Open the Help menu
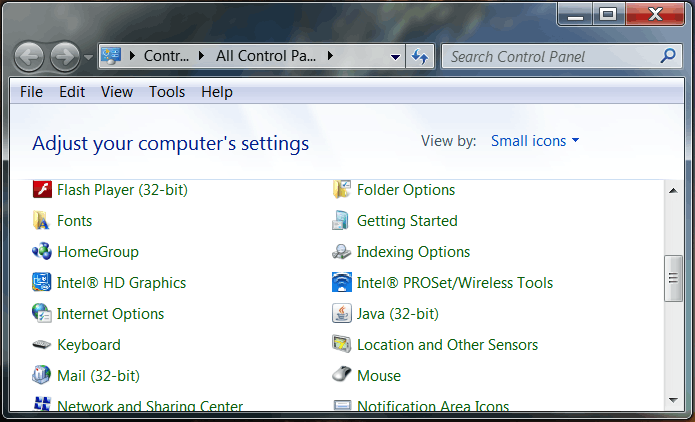695x422 pixels. coord(217,92)
